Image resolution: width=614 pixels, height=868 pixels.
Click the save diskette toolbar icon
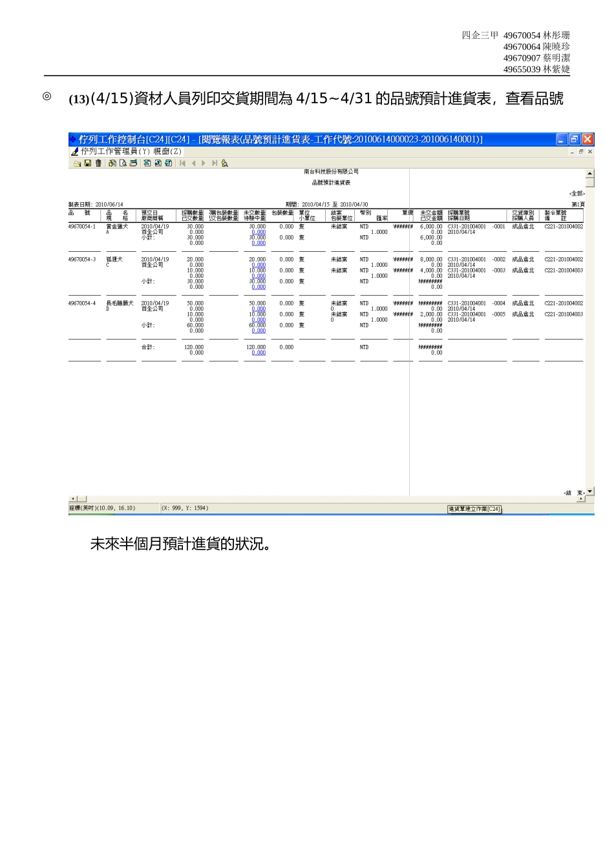[x=88, y=163]
